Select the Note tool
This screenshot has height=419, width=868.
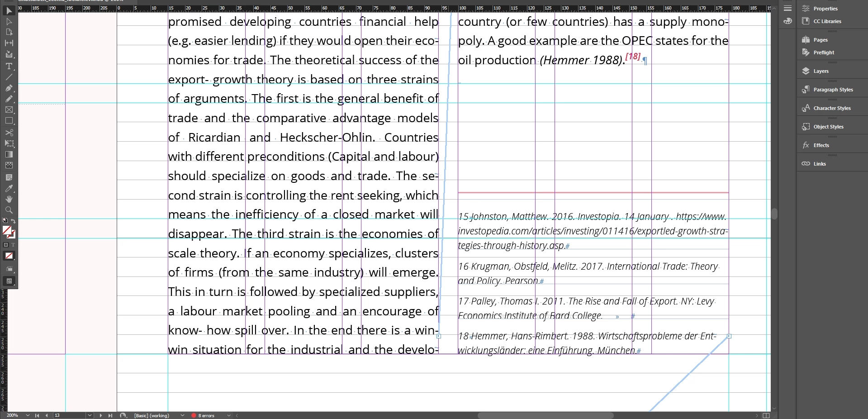(x=9, y=177)
